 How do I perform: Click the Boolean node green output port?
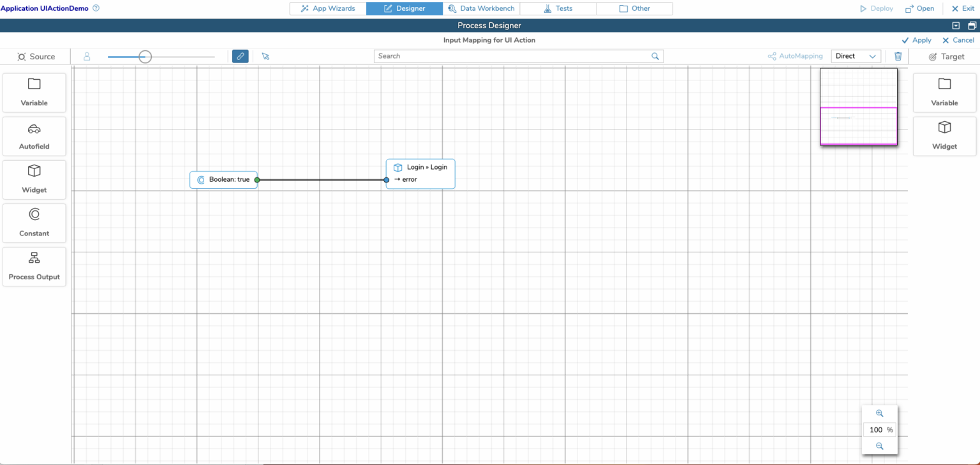[257, 180]
